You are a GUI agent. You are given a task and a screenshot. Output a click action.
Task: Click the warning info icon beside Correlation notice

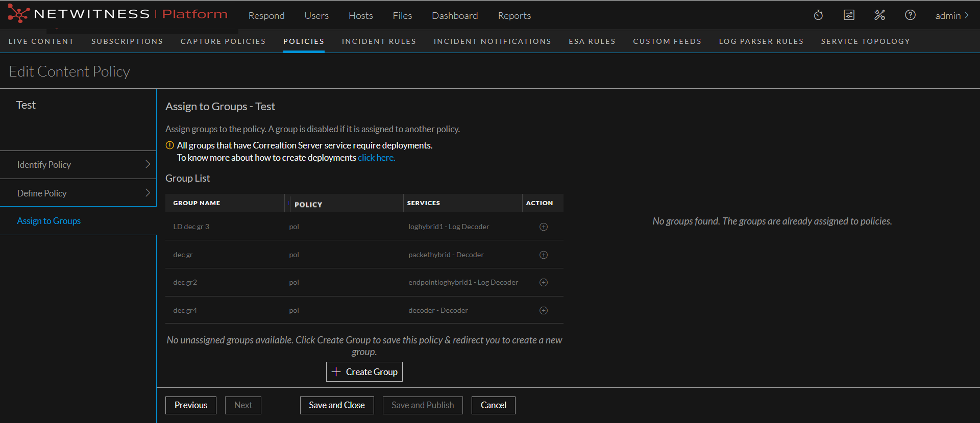click(170, 145)
